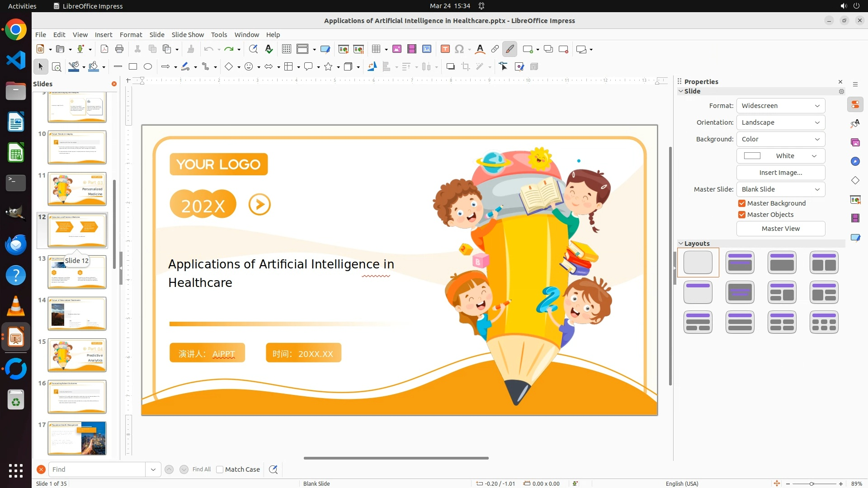Click the Insert Text Box icon
This screenshot has width=868, height=488.
(445, 49)
